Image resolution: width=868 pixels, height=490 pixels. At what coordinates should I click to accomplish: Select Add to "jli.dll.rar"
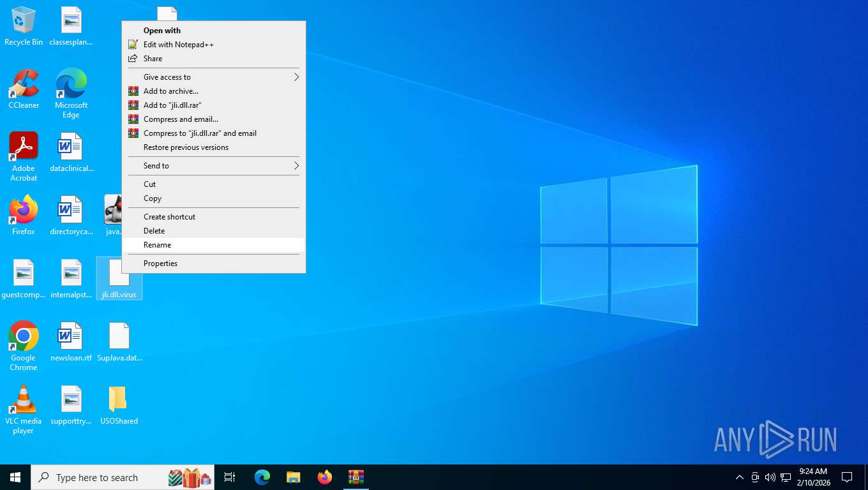214,105
